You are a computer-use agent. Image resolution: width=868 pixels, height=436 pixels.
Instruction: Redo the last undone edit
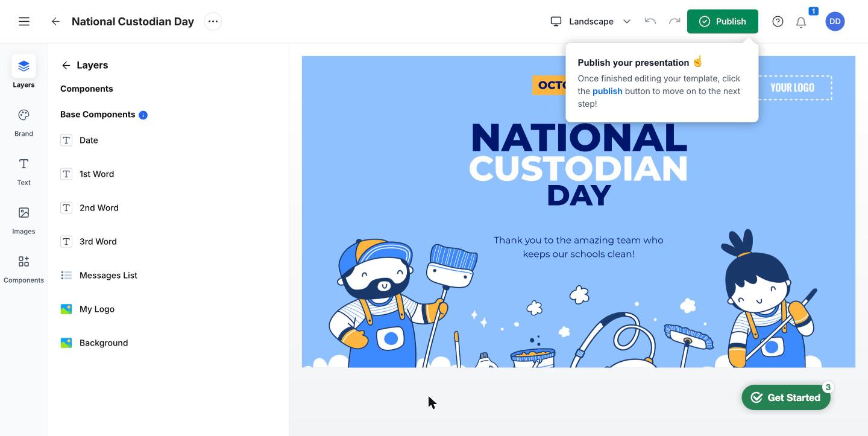(x=675, y=22)
